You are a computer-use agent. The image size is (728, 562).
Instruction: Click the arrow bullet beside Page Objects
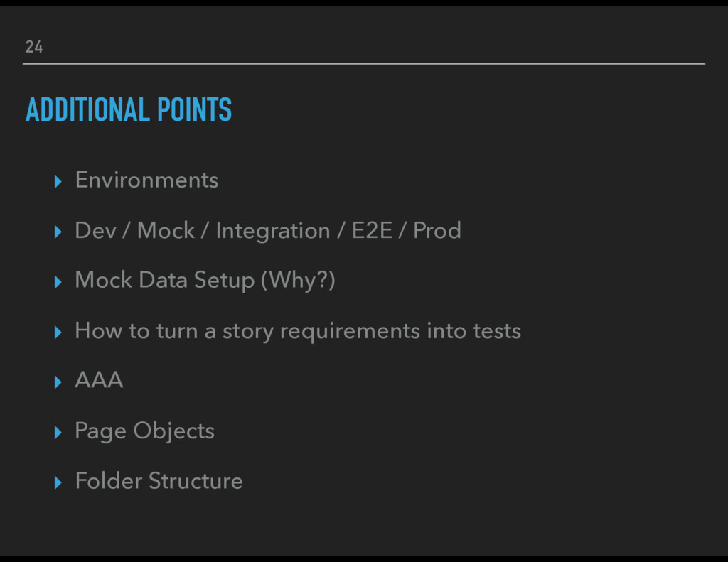pyautogui.click(x=58, y=432)
